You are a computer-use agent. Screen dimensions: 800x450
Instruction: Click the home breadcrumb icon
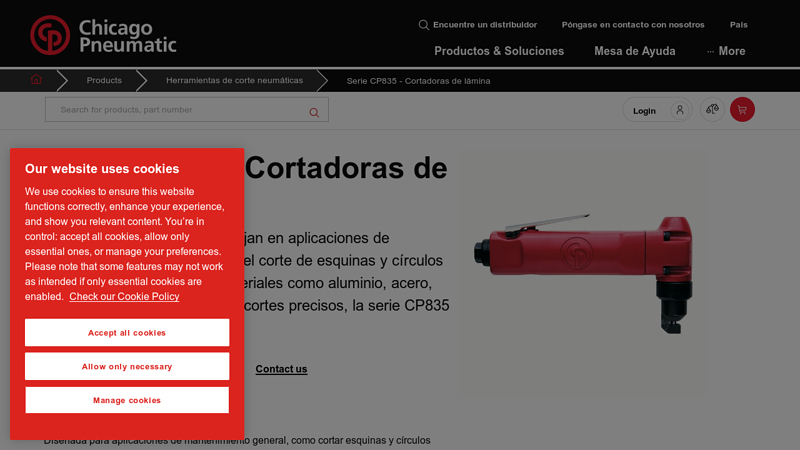[36, 80]
